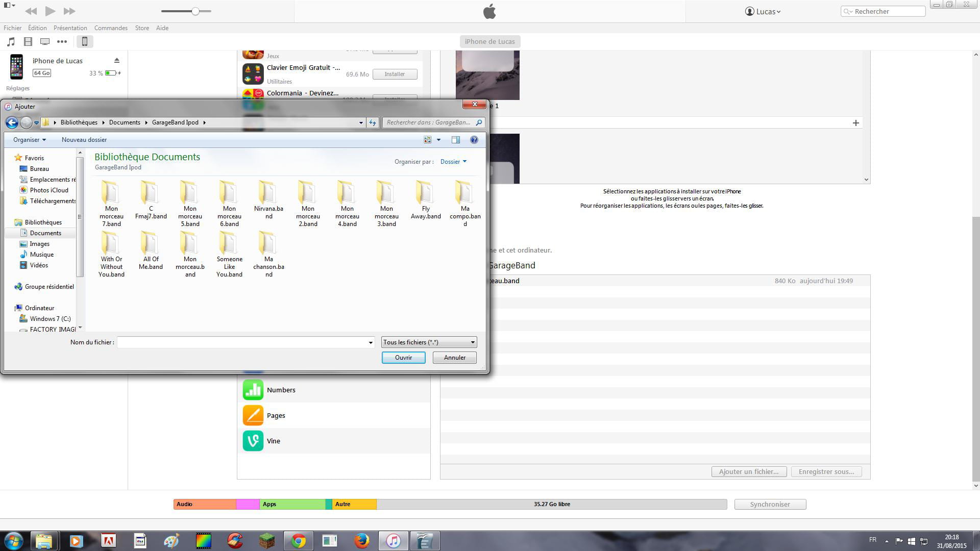Viewport: 980px width, 551px height.
Task: Open the Organiser menu dropdown
Action: (x=30, y=140)
